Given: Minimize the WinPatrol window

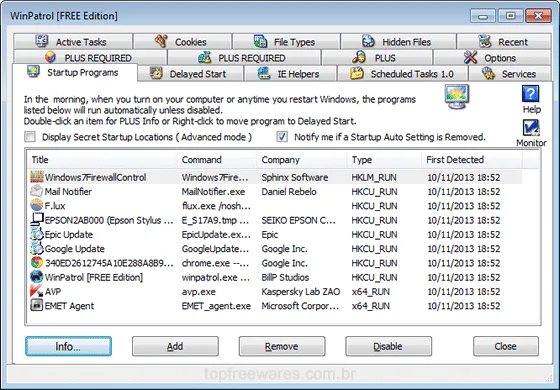Looking at the screenshot, I should tap(483, 16).
